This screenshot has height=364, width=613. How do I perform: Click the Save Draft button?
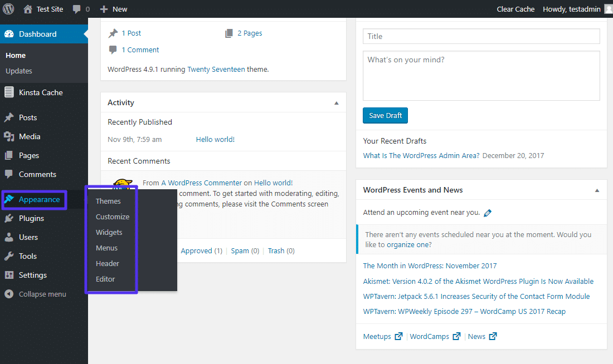click(x=385, y=115)
